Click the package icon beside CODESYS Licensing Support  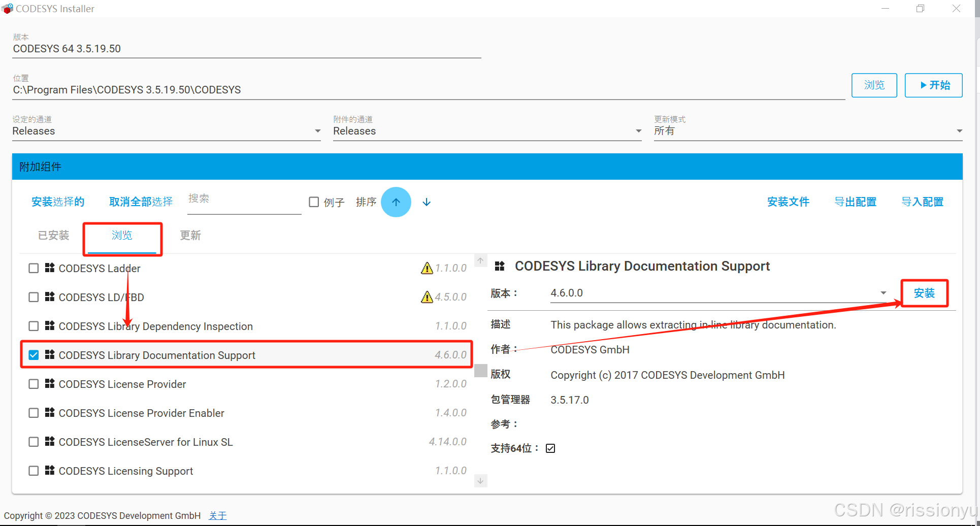pos(50,470)
